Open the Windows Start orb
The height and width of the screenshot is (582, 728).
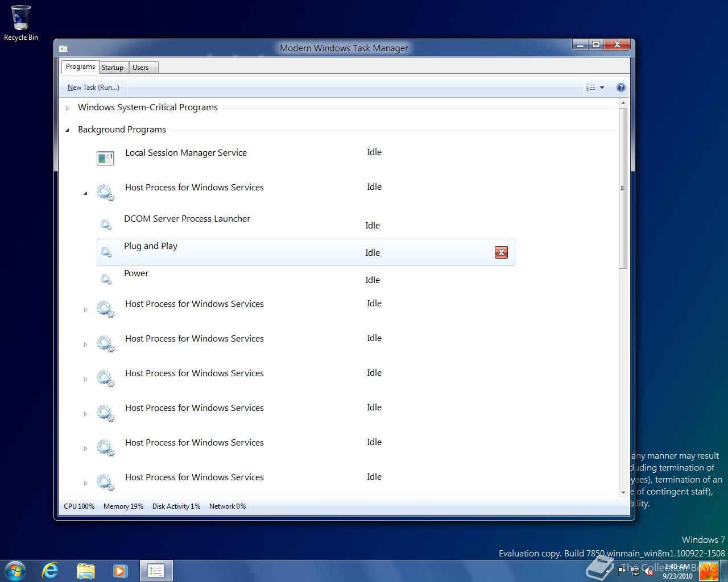click(x=15, y=571)
